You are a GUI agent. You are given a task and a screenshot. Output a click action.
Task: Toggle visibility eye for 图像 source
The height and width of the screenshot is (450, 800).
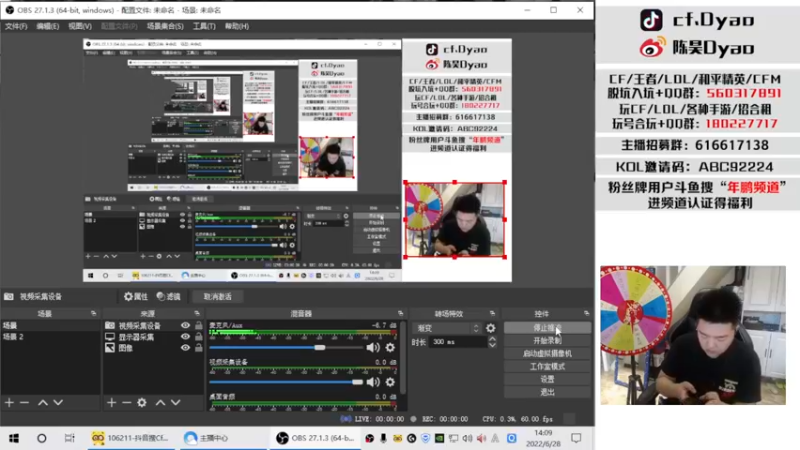(185, 347)
